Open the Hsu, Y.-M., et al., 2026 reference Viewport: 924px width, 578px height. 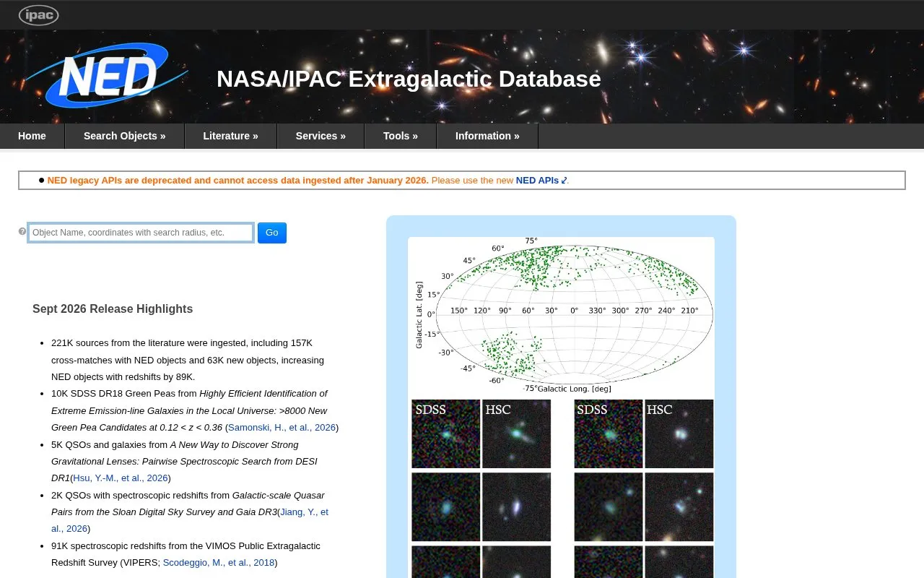point(121,478)
